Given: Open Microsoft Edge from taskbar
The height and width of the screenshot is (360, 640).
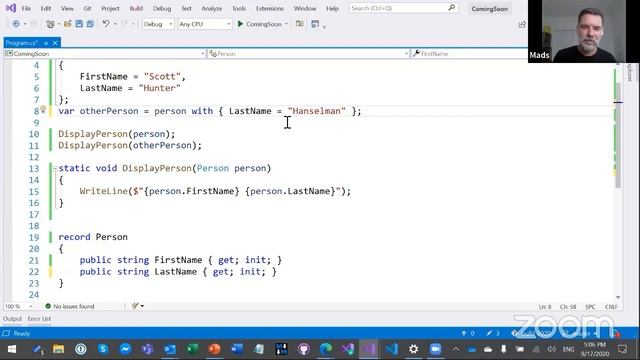Looking at the screenshot, I should (326, 349).
